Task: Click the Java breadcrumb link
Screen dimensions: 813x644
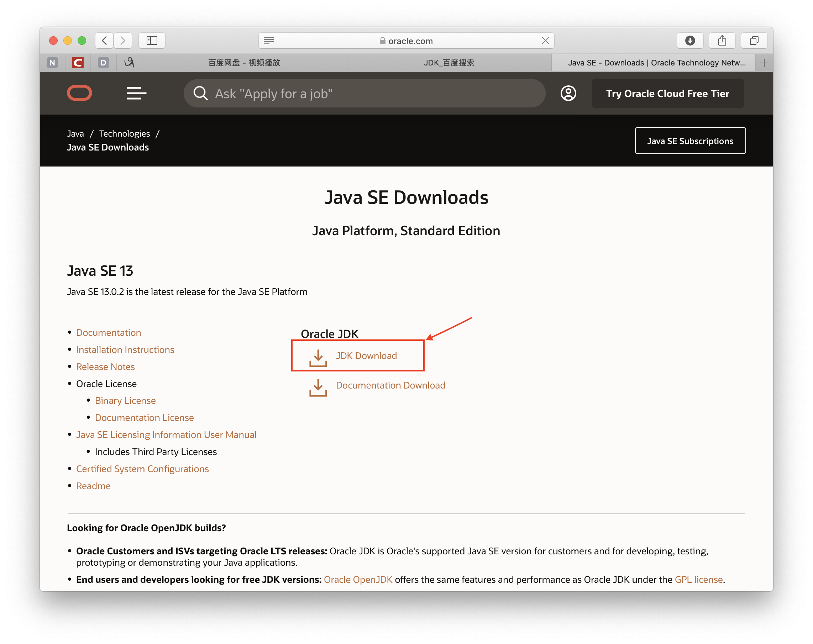Action: coord(75,133)
